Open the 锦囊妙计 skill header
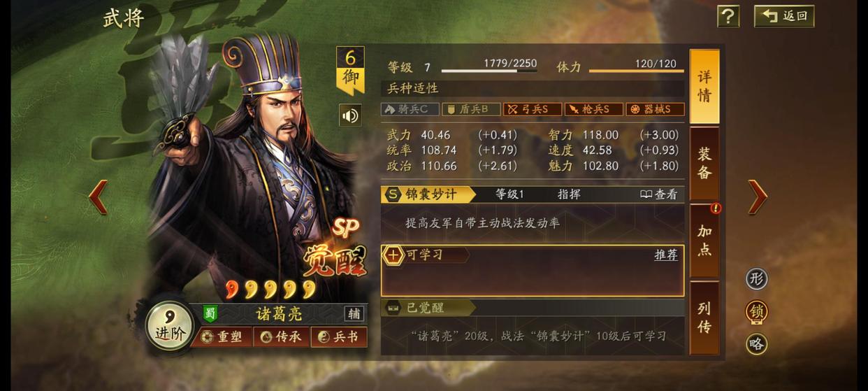The height and width of the screenshot is (391, 868). click(428, 194)
